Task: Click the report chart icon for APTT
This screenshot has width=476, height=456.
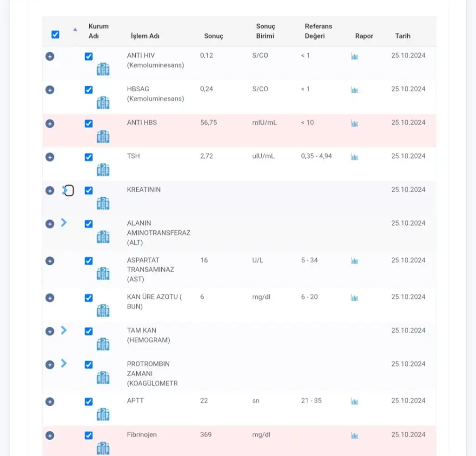Action: (x=354, y=402)
